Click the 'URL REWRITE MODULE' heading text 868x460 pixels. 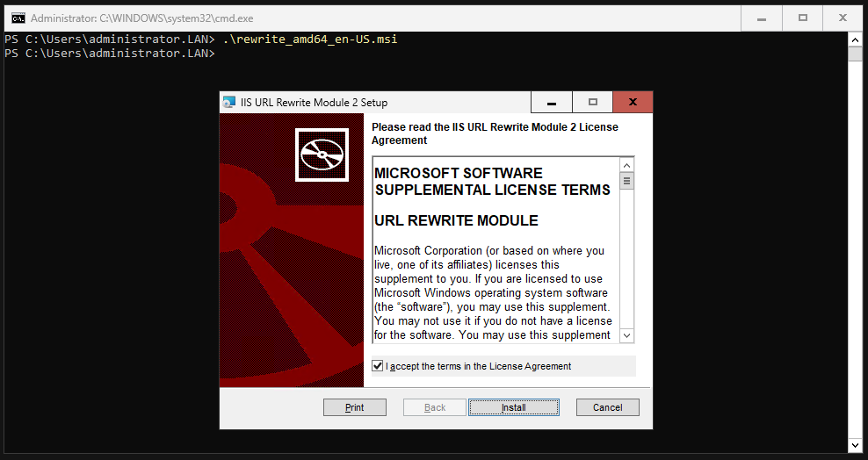(x=456, y=220)
